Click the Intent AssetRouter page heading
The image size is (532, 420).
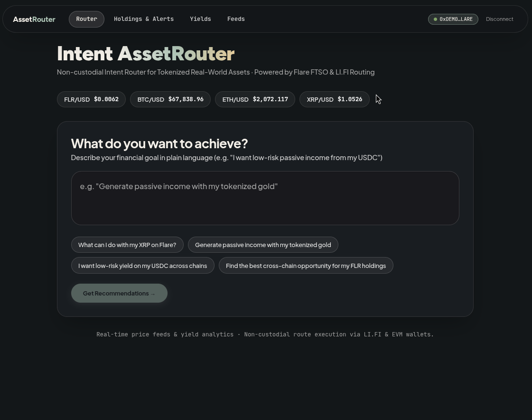(x=146, y=53)
